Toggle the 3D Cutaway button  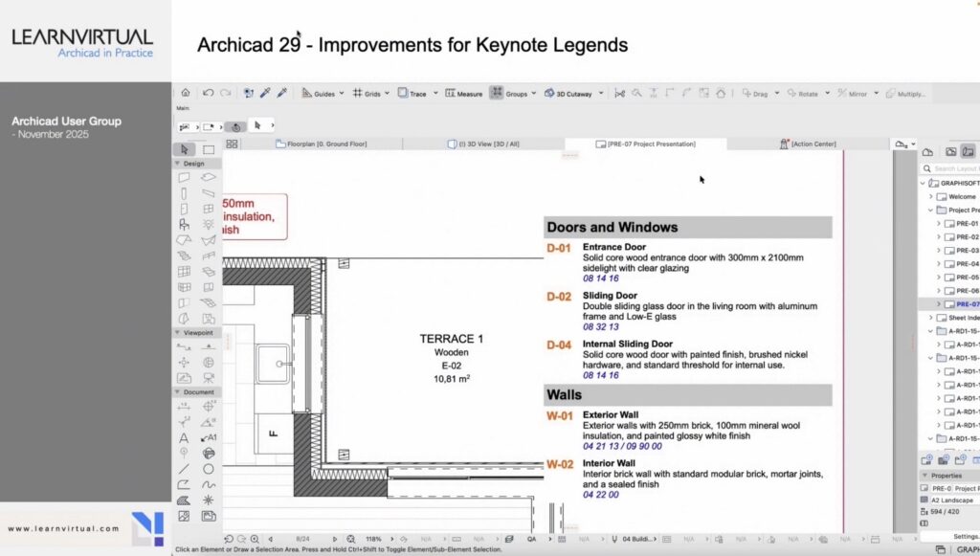568,93
